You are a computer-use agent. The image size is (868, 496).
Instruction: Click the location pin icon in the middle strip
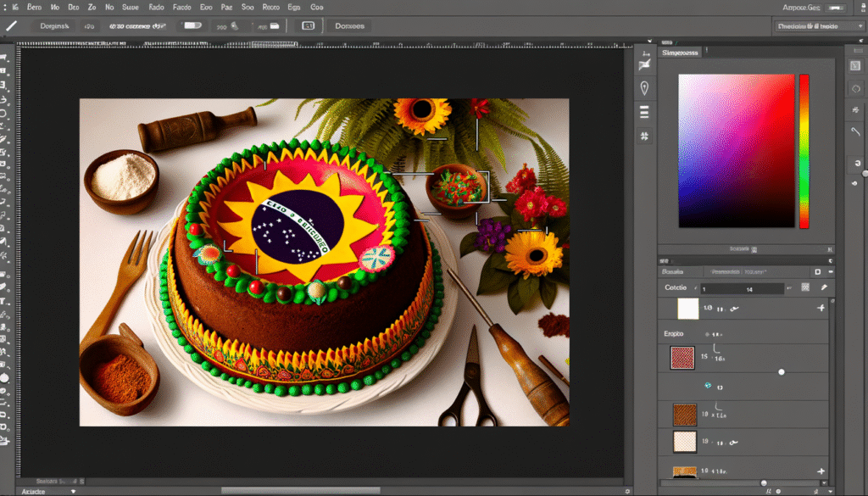pyautogui.click(x=644, y=88)
